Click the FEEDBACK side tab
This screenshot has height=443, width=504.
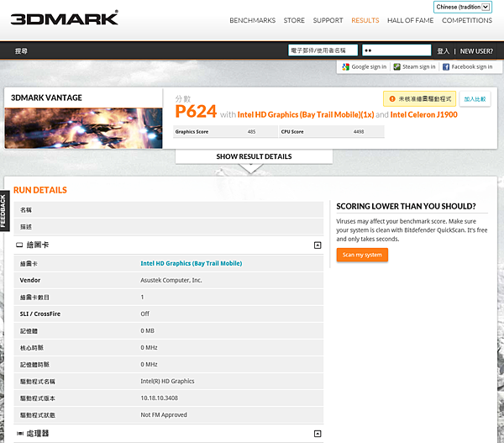coord(4,211)
